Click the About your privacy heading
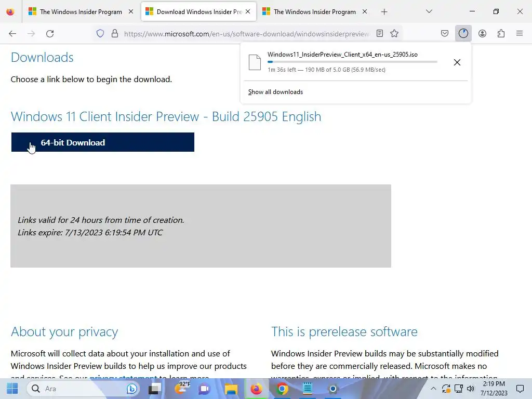This screenshot has height=399, width=532. pos(64,331)
